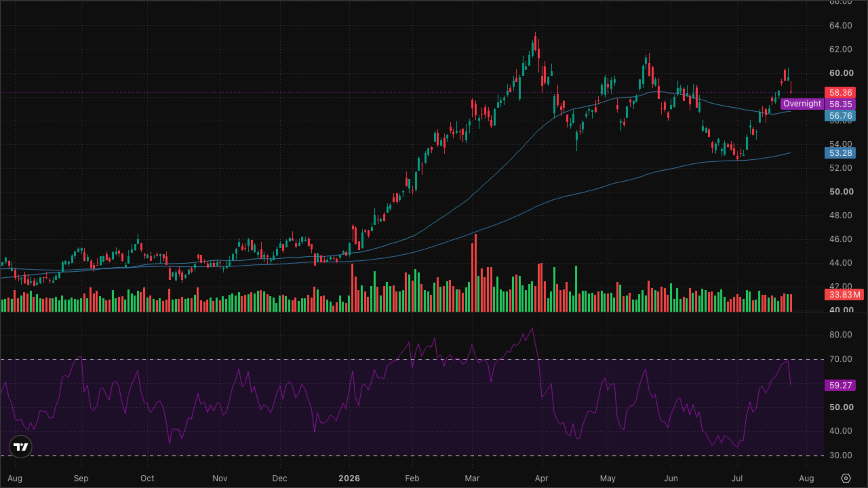Screen dimensions: 868x488
Task: Click the 60.00 price axis level
Action: pos(842,73)
